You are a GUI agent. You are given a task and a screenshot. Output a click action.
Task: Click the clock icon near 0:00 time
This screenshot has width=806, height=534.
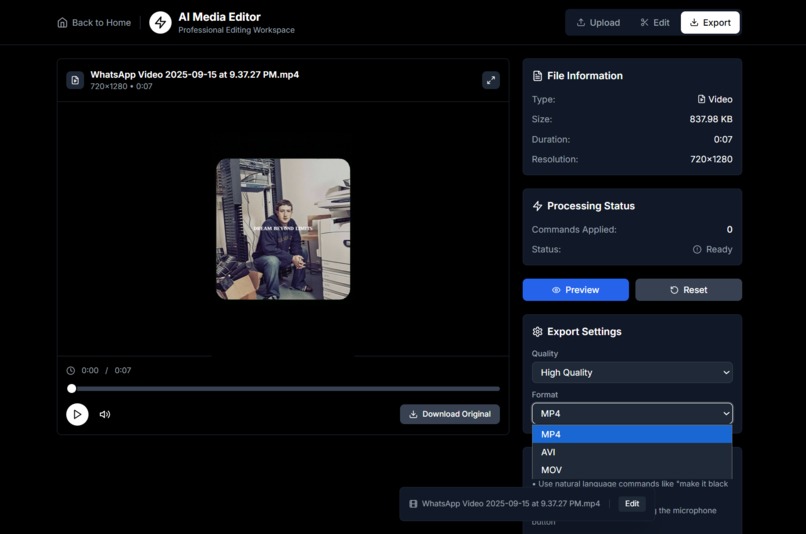tap(71, 371)
